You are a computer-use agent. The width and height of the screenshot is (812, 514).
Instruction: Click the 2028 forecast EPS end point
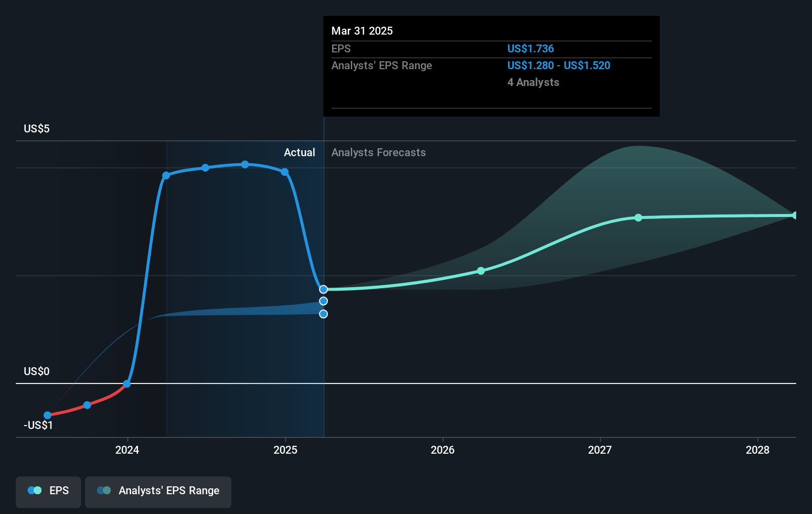coord(795,215)
